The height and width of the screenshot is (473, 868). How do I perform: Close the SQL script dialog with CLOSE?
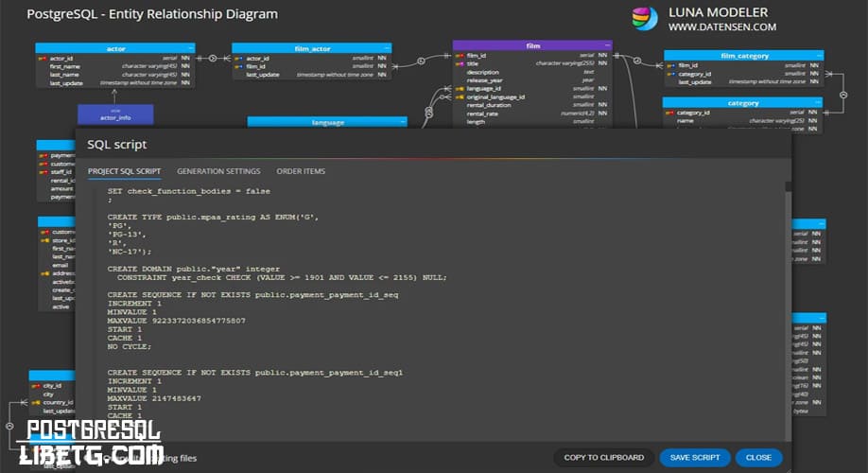click(x=758, y=458)
